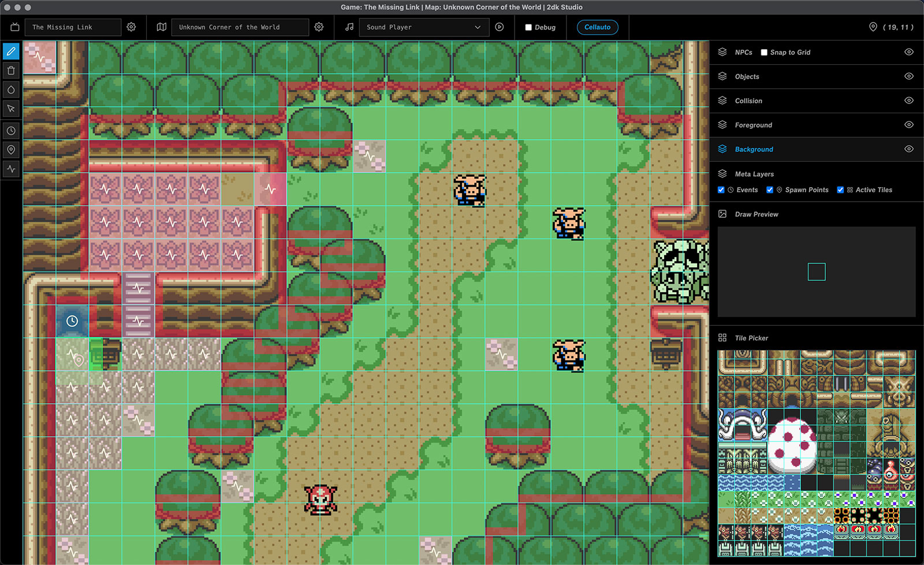Enable the Debug checkbox
Viewport: 924px width, 565px height.
528,27
